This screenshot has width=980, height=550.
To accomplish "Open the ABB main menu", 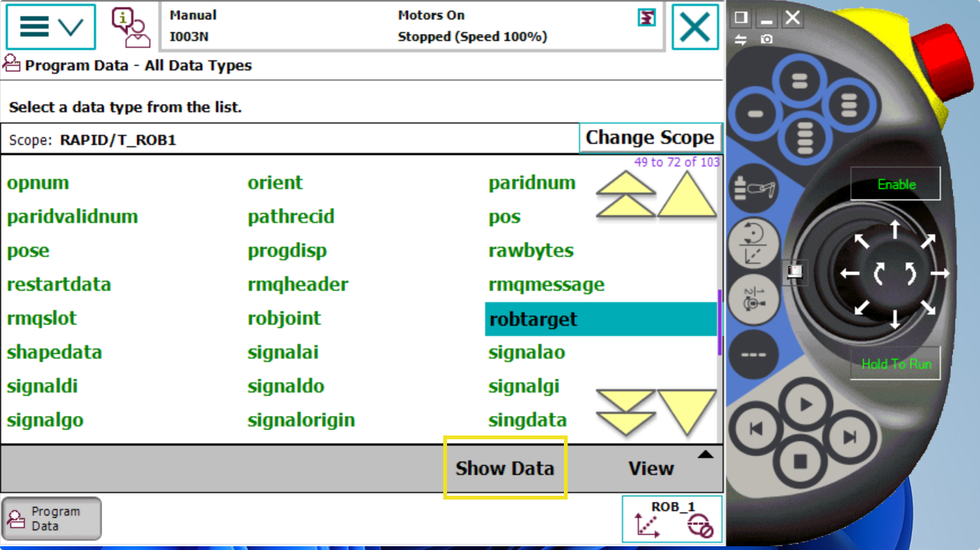I will [51, 27].
